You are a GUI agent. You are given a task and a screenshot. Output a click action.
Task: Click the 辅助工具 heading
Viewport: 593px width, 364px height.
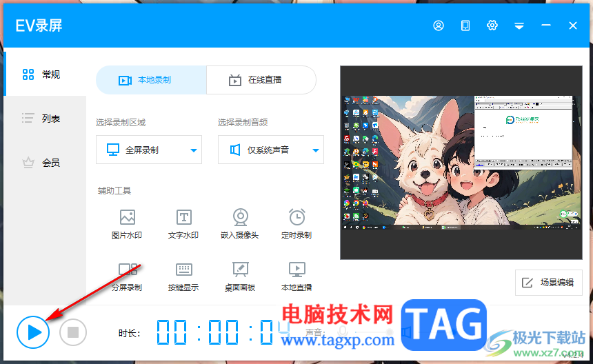[x=114, y=191]
